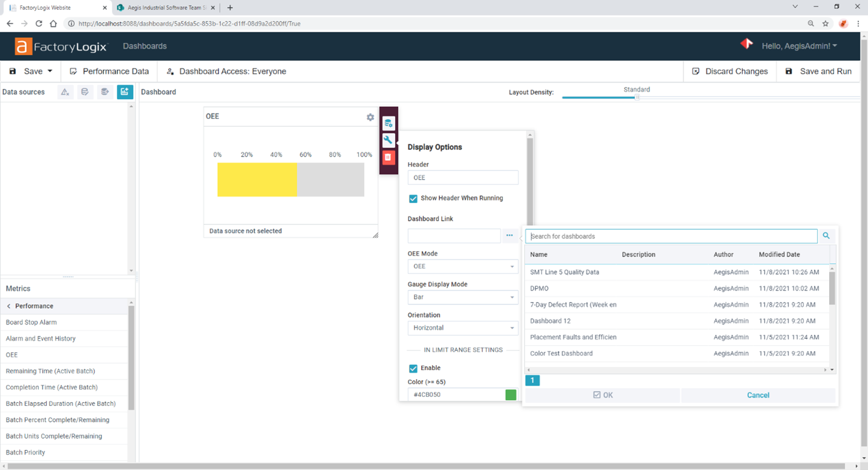Open the alarm data source icon

click(65, 92)
